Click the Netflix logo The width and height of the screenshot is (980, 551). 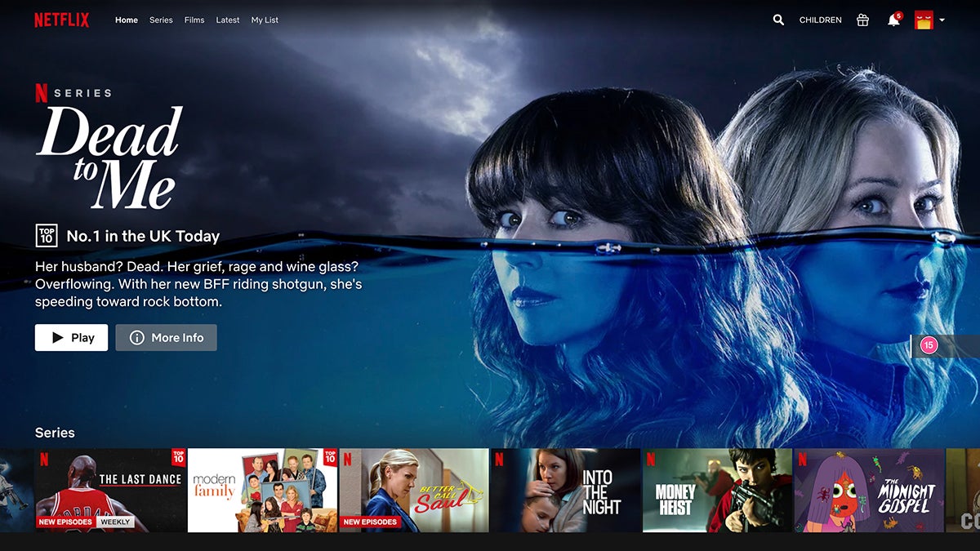pos(62,20)
